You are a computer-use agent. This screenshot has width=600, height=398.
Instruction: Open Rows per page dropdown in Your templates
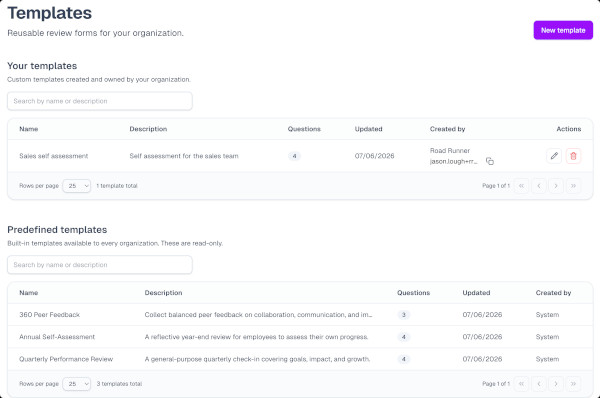pyautogui.click(x=77, y=186)
